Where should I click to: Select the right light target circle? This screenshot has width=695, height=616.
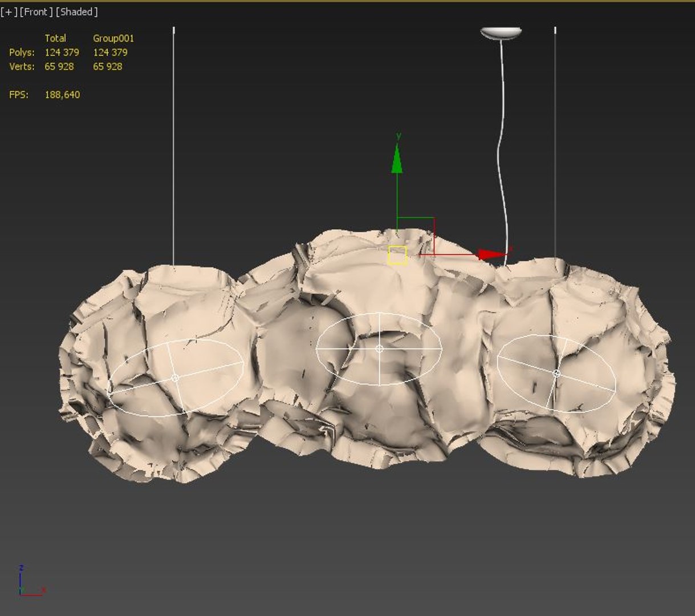pyautogui.click(x=556, y=373)
